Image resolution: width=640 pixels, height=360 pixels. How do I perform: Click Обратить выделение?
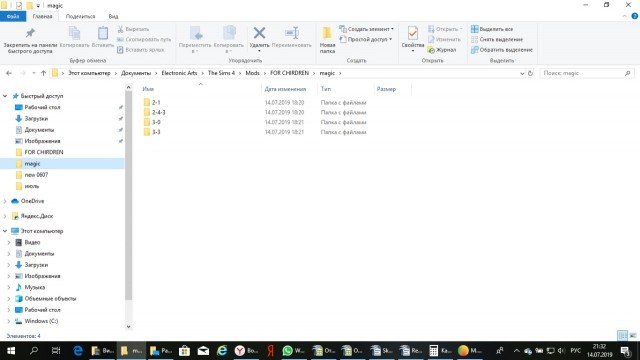(x=502, y=50)
